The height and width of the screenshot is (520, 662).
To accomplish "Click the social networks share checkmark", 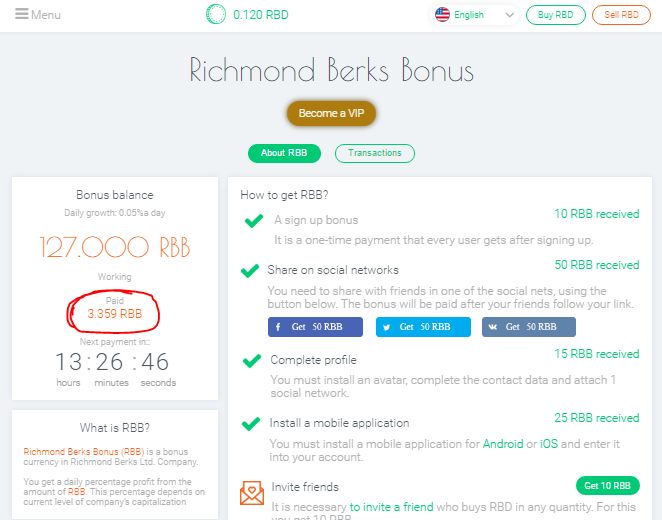I will (249, 271).
